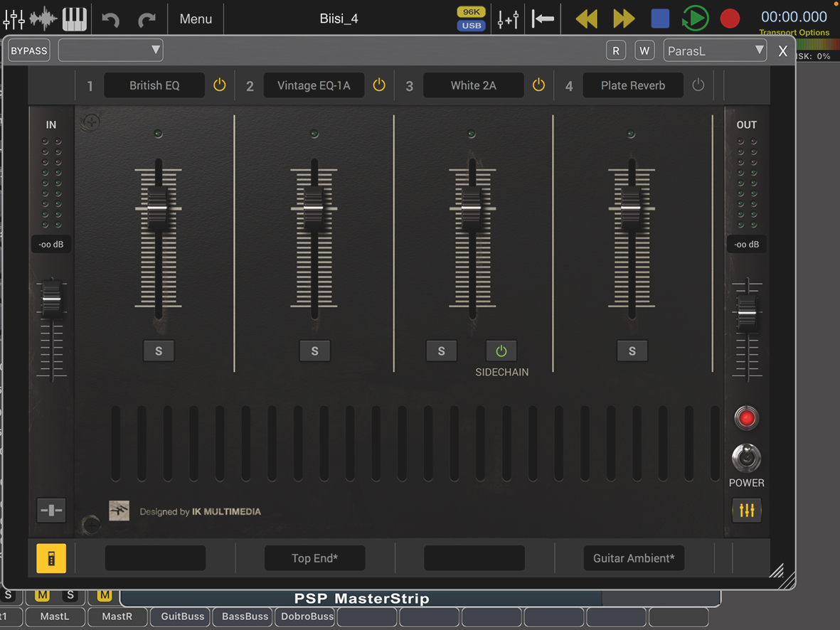Fast forward the transport
This screenshot has width=840, height=630.
click(x=624, y=18)
